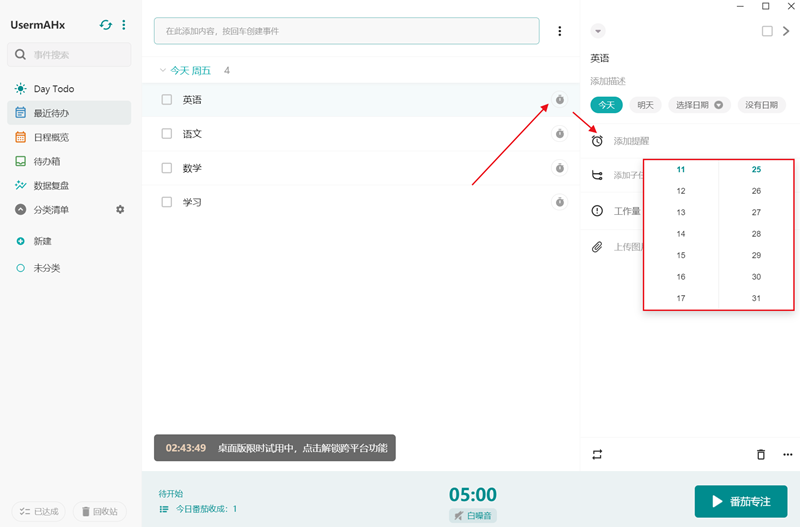Focus the add-event input field
800x527 pixels.
(346, 31)
